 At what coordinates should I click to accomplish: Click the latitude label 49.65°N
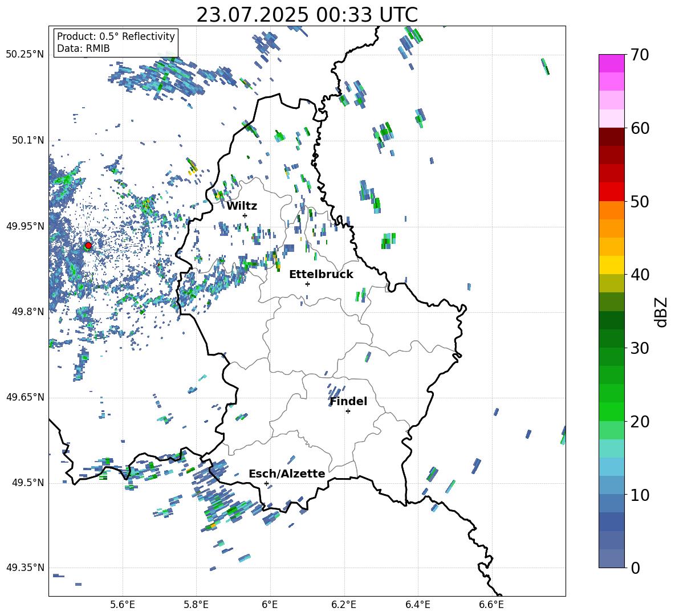25,397
